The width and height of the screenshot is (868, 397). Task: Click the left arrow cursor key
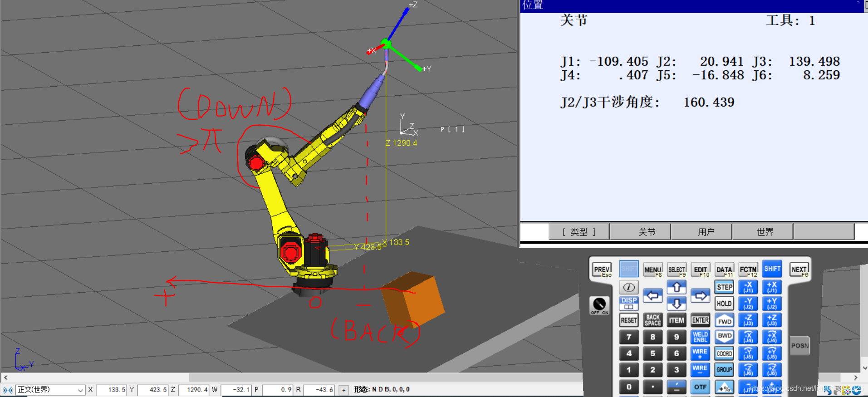(652, 296)
